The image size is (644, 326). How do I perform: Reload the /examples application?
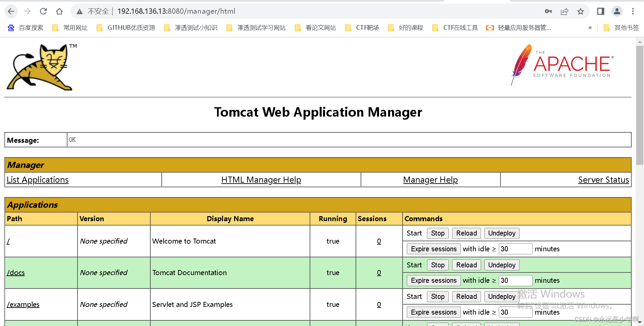[x=467, y=297]
